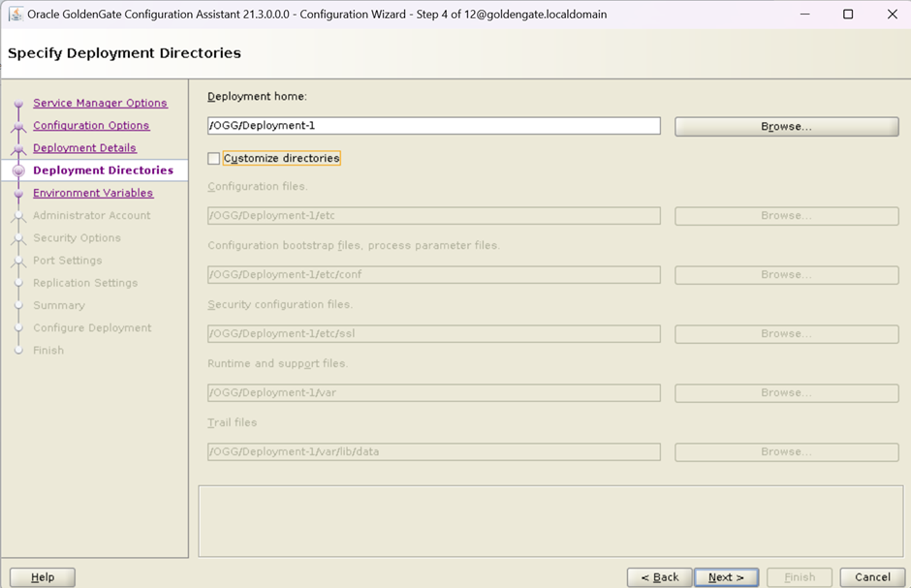The height and width of the screenshot is (588, 911).
Task: Open Service Manager Options step
Action: tap(100, 104)
